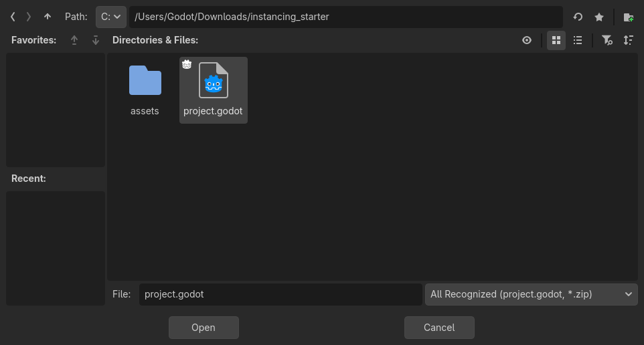Refresh the file list
This screenshot has height=345, width=644.
[578, 17]
